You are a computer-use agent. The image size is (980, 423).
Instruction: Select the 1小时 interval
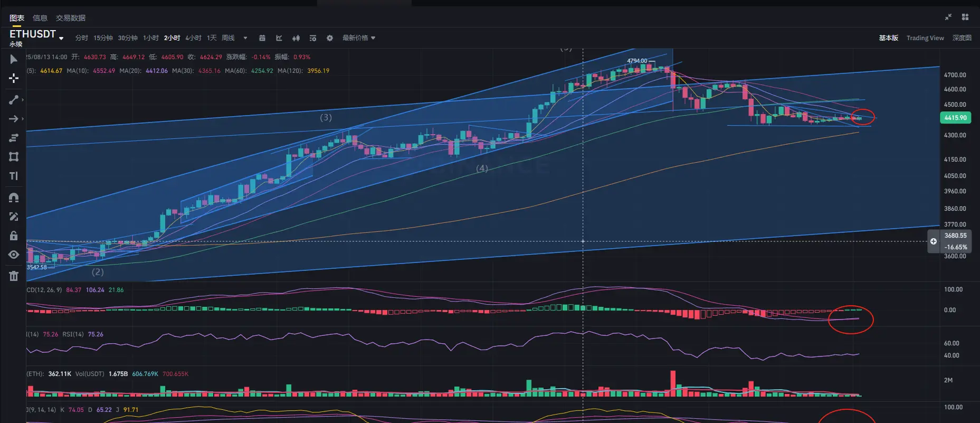(151, 38)
